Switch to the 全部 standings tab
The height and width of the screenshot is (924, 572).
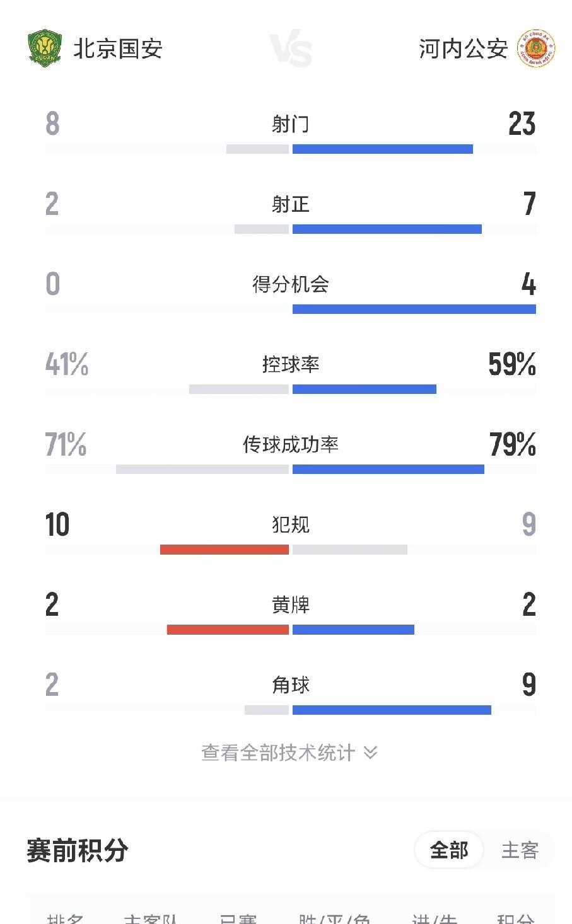coord(449,850)
